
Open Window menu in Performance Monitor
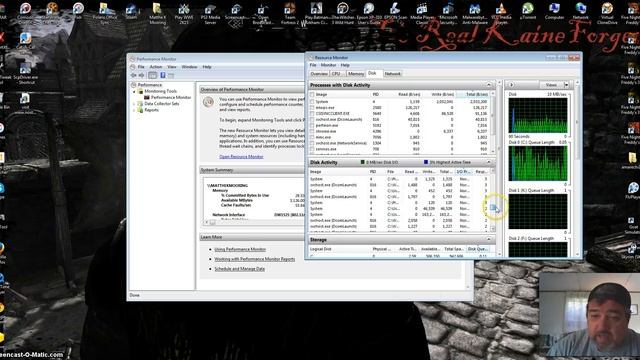[x=189, y=67]
